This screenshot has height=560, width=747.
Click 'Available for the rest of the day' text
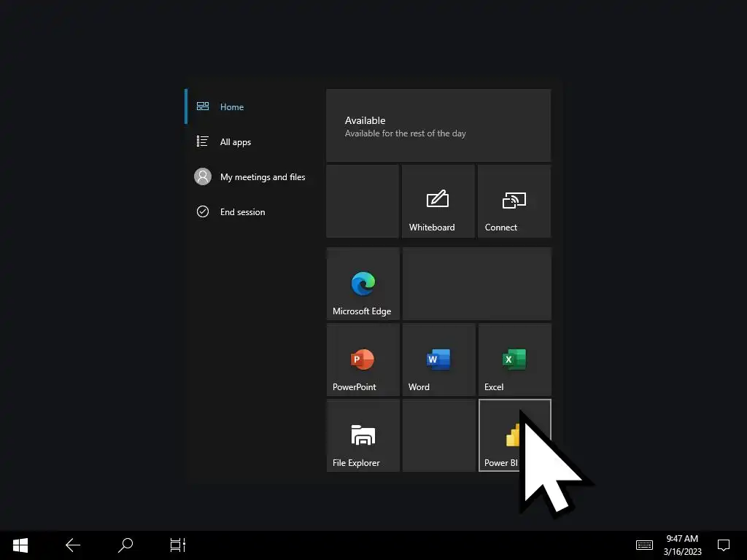pos(406,133)
